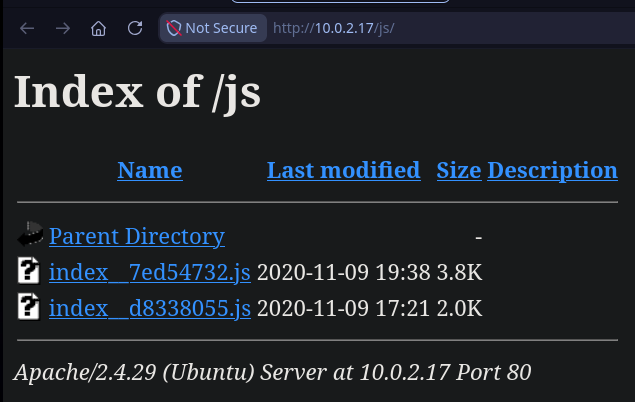Open index__7ed54732.js file link
Viewport: 635px width, 402px height.
point(150,272)
